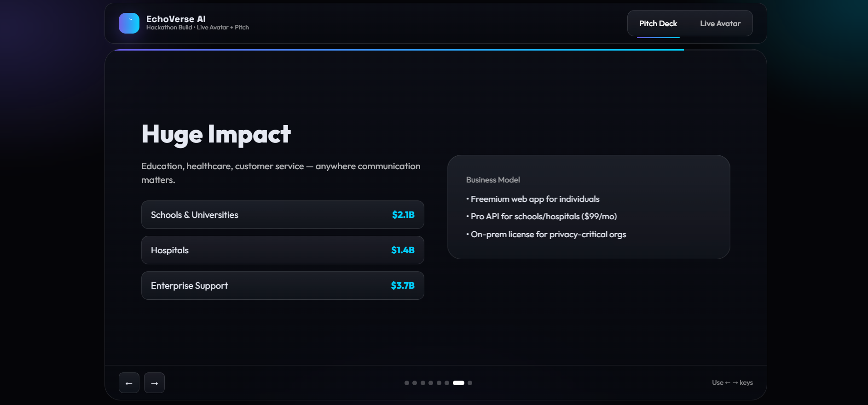Screen dimensions: 868x405
Task: Switch to the Pitch Deck tab
Action: (658, 23)
